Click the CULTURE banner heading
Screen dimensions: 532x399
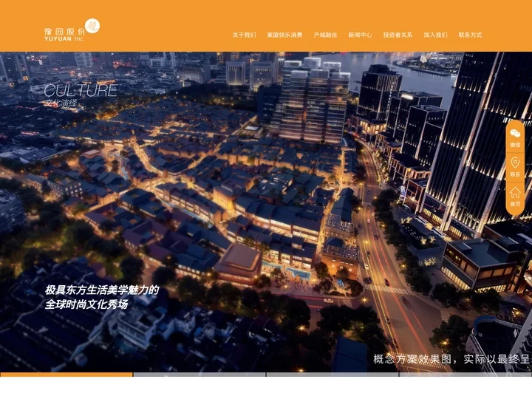(81, 91)
